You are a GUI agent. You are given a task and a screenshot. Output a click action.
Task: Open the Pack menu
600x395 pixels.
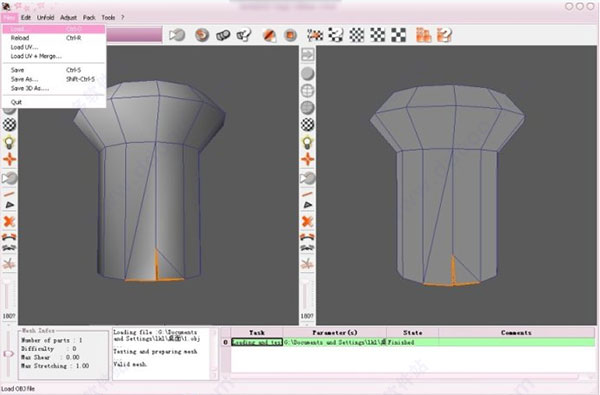(x=89, y=18)
